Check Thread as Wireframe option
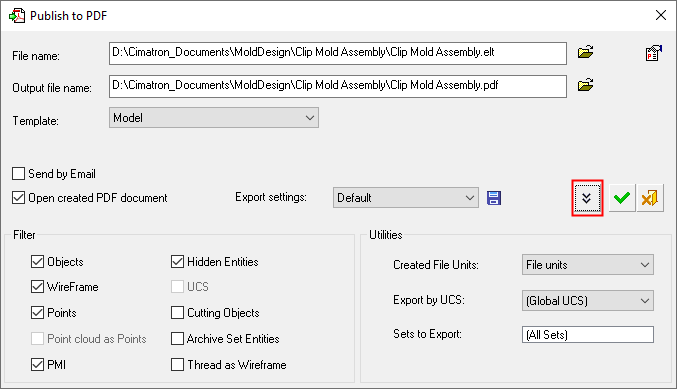This screenshot has height=389, width=677. (x=177, y=364)
